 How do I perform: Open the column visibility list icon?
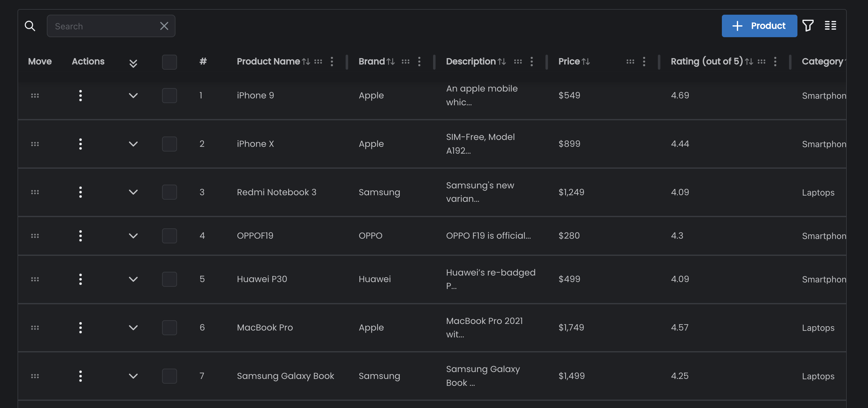830,26
